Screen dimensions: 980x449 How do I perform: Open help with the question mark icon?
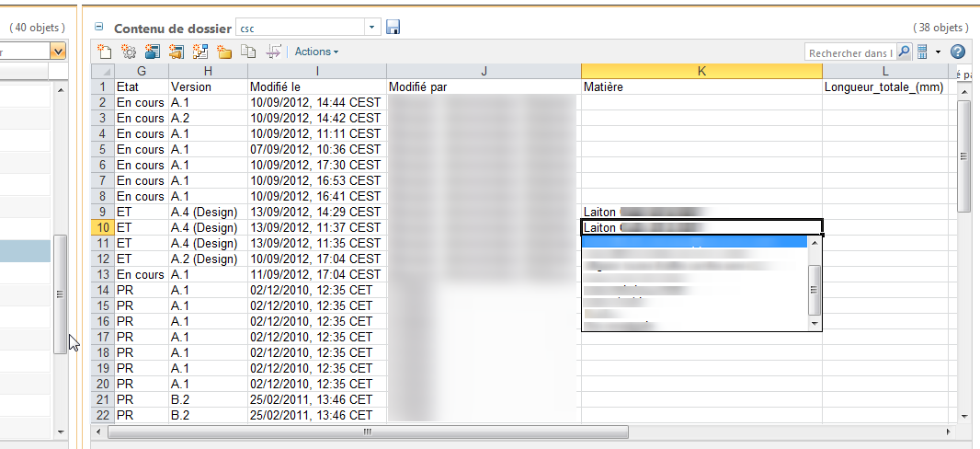pos(958,52)
